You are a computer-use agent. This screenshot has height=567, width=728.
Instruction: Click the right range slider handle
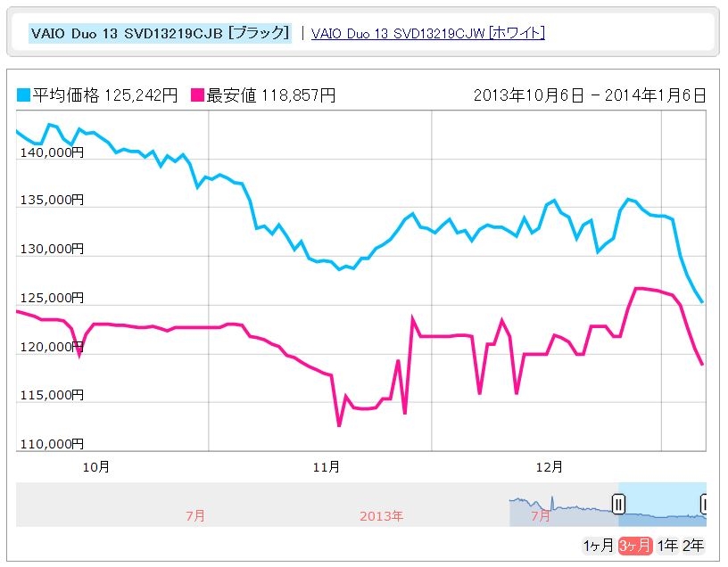click(705, 505)
